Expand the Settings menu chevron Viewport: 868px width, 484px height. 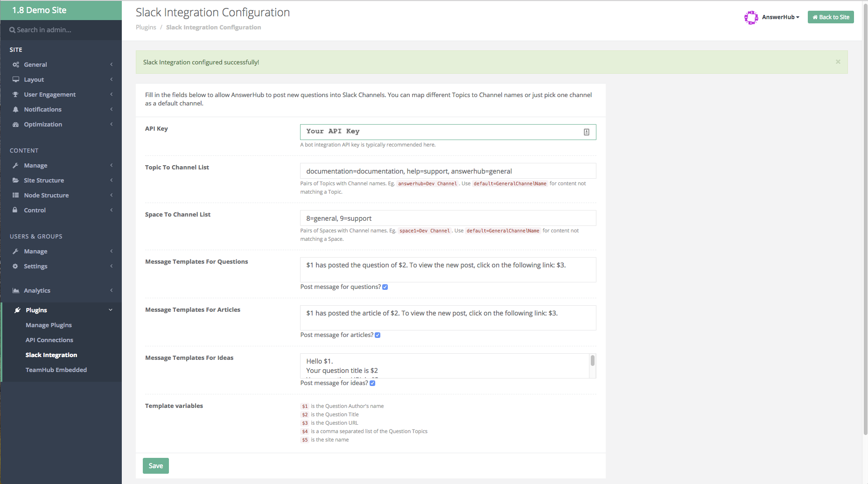112,266
